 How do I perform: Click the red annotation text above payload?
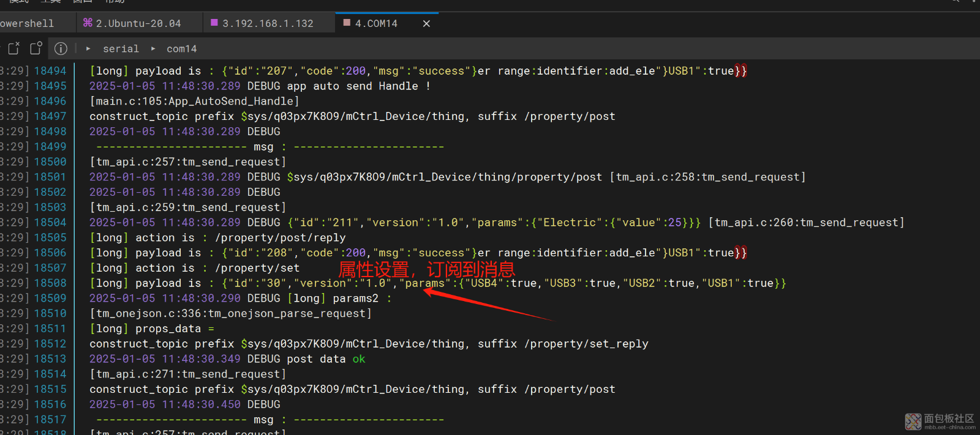[426, 269]
